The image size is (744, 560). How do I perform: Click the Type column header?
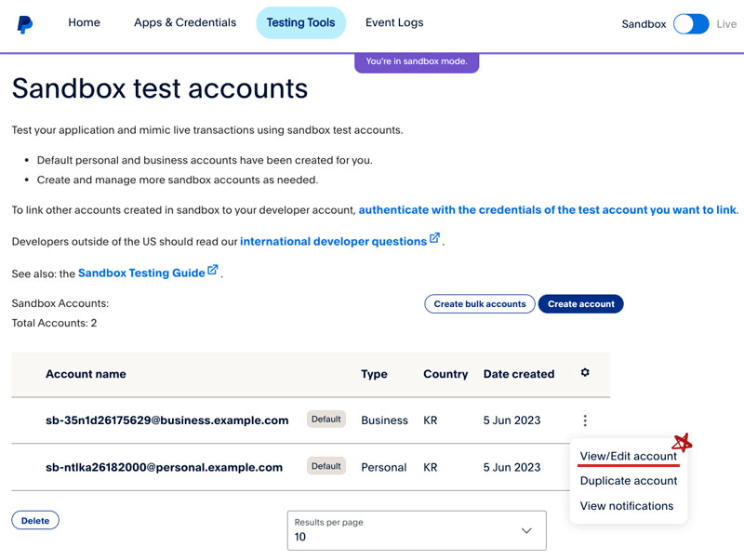(374, 374)
